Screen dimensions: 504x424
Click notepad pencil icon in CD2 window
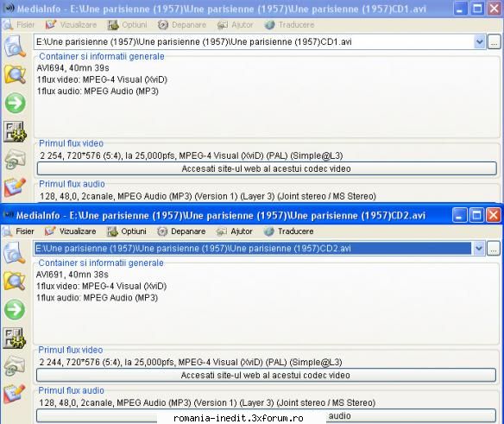click(14, 394)
